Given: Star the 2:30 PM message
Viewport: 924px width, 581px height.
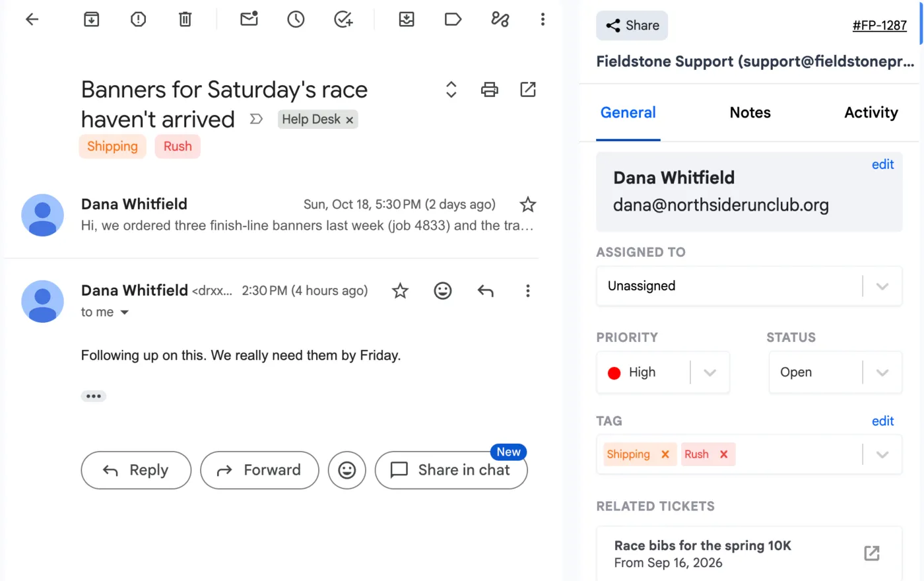Looking at the screenshot, I should [x=400, y=290].
